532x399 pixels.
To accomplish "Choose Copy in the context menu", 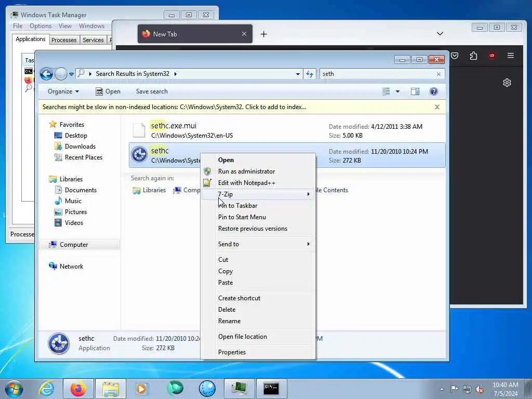I will 258,271.
